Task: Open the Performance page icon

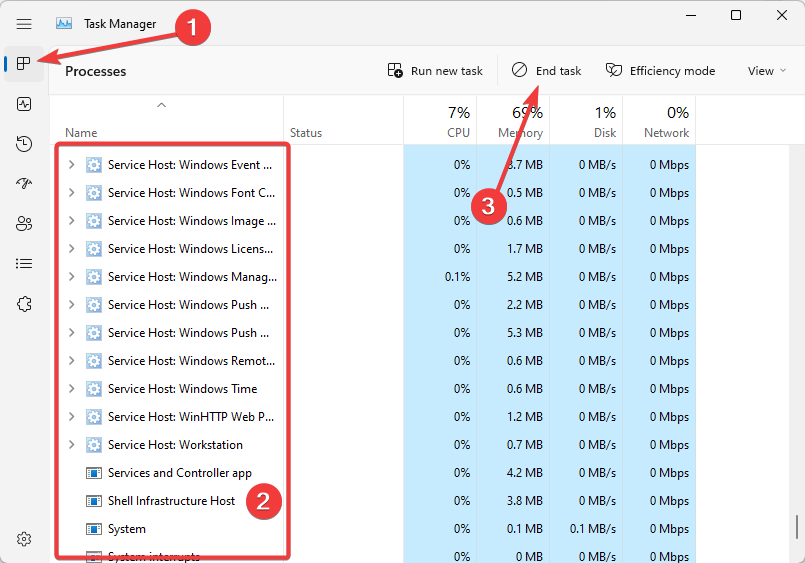Action: click(x=24, y=104)
